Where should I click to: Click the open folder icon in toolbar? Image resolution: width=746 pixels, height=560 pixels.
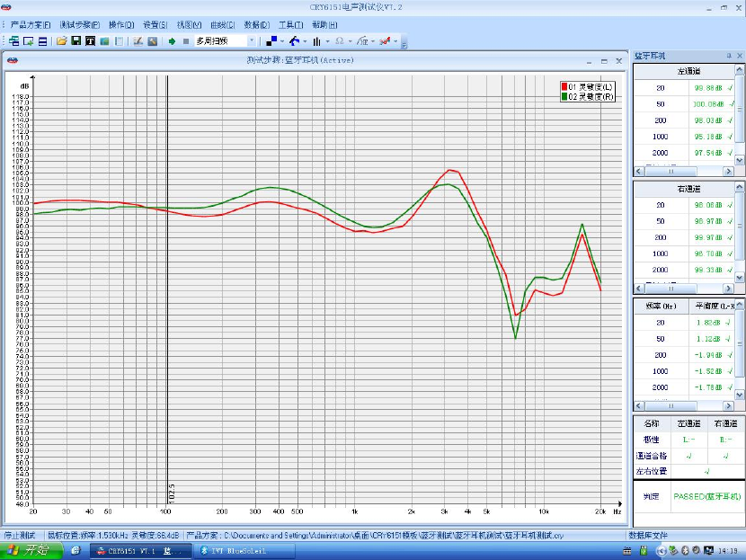click(x=62, y=41)
